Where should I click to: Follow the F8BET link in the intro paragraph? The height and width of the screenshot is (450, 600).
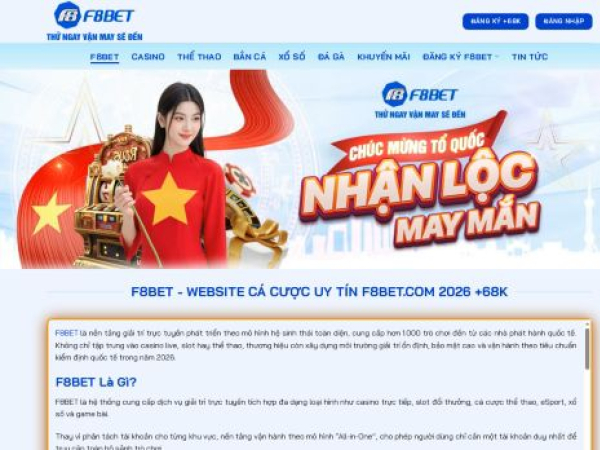(x=67, y=333)
